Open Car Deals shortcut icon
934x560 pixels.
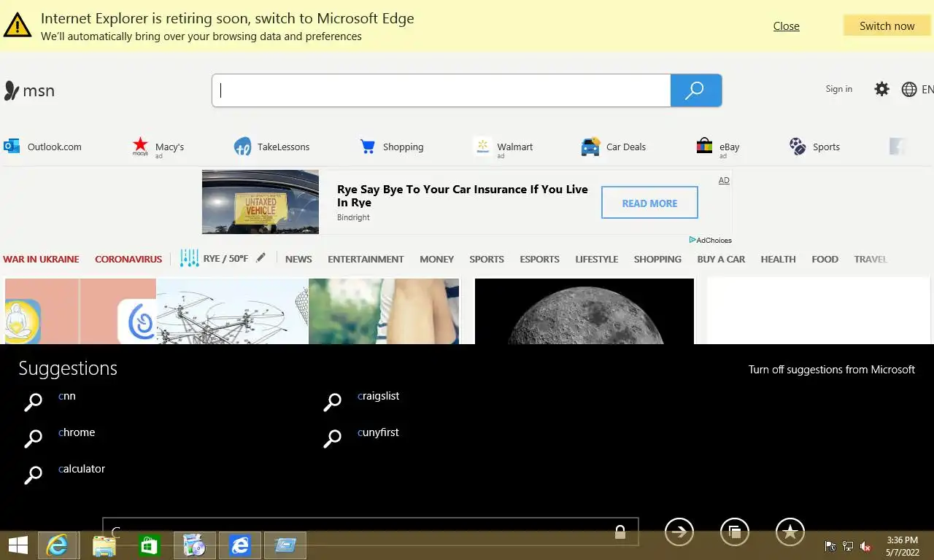(x=590, y=147)
